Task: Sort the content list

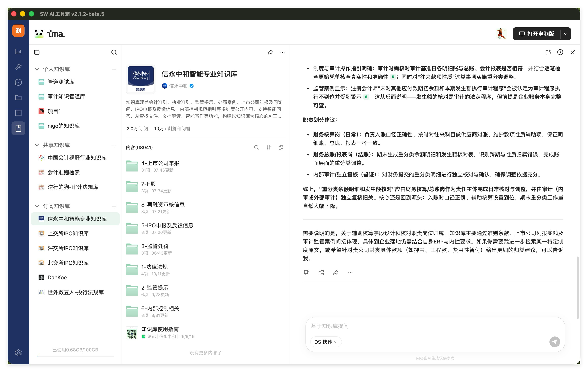Action: [x=269, y=147]
